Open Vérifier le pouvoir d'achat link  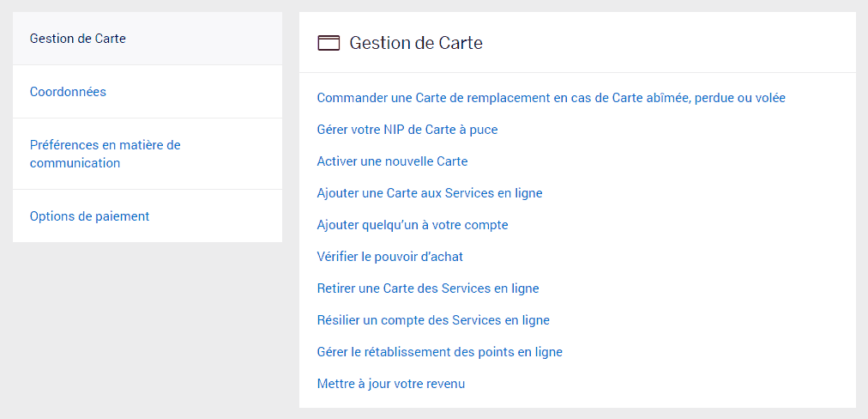390,257
